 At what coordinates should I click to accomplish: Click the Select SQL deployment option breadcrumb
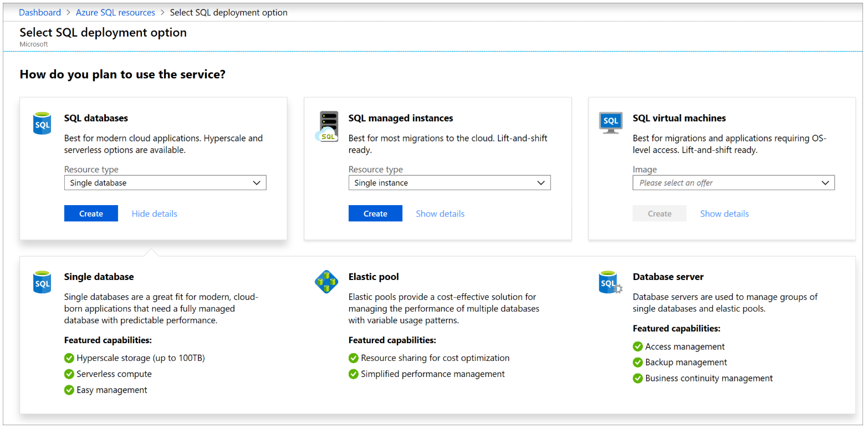(229, 12)
